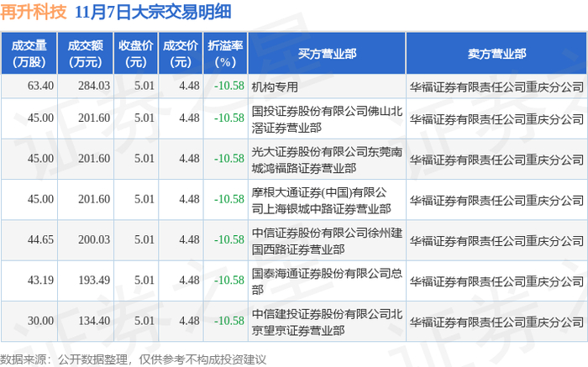Click buyer 光大证券股份有限公司东莞南城鸿福路证券营业部
Screen dimensions: 588x367
327,160
